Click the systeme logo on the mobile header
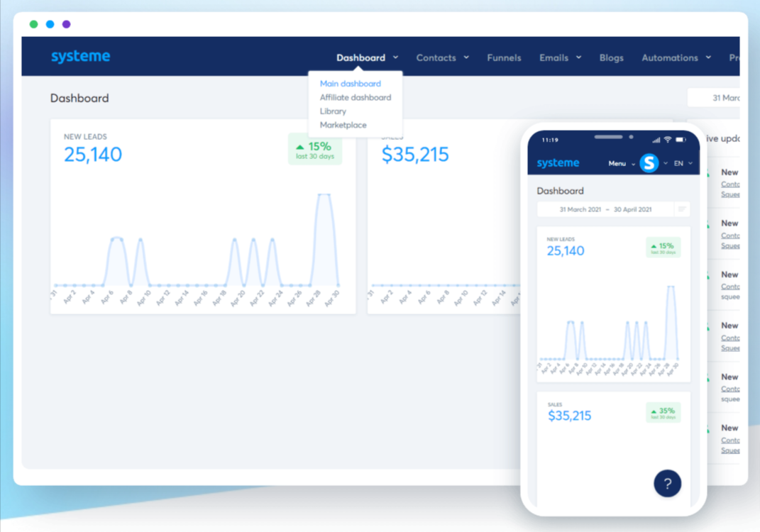Viewport: 760px width, 532px height. [x=558, y=162]
